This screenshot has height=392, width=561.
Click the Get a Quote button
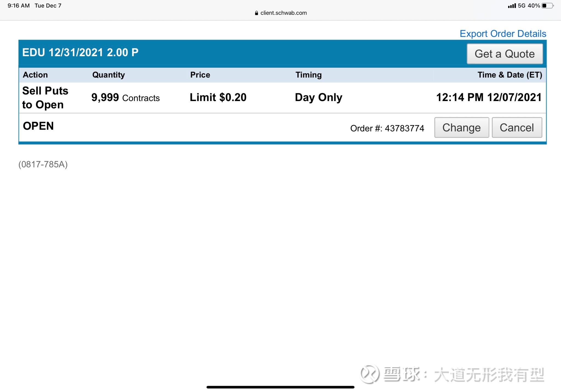505,54
